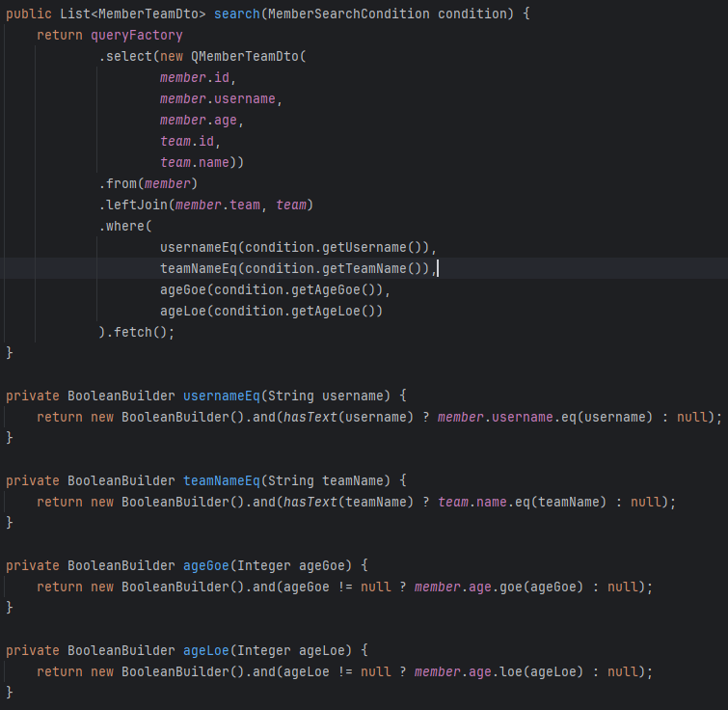Viewport: 728px width, 710px height.
Task: Click member.username.eq(username) expression
Action: pos(545,418)
